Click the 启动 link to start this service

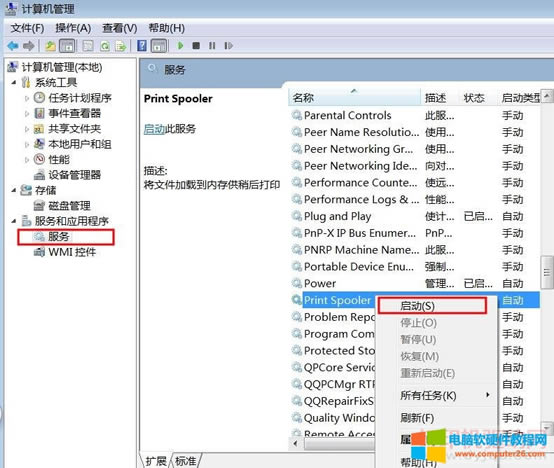154,129
